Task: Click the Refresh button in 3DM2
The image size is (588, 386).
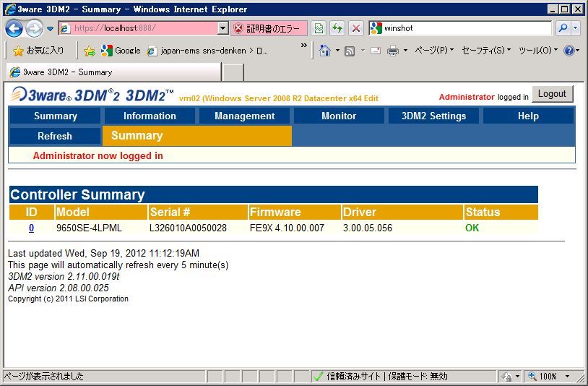Action: (55, 136)
